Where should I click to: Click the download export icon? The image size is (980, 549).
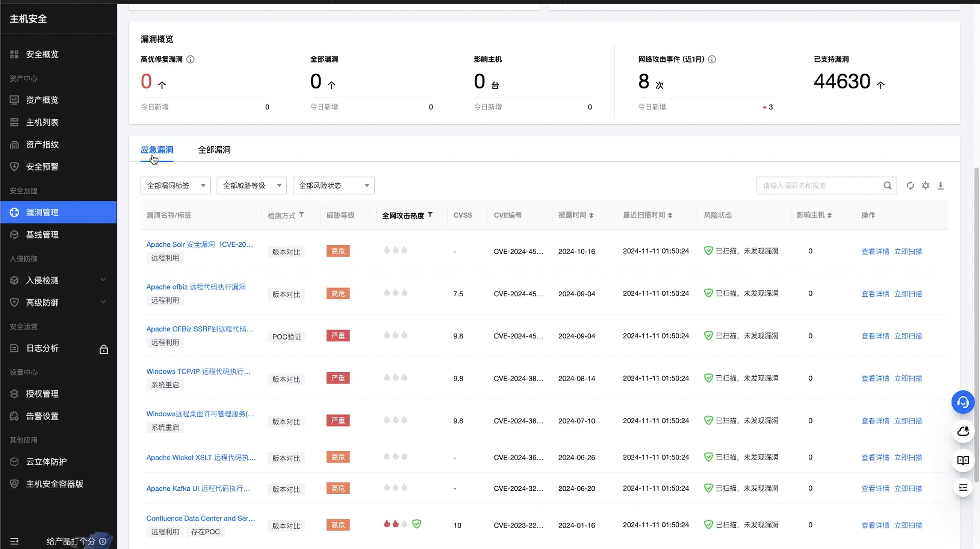(x=940, y=185)
